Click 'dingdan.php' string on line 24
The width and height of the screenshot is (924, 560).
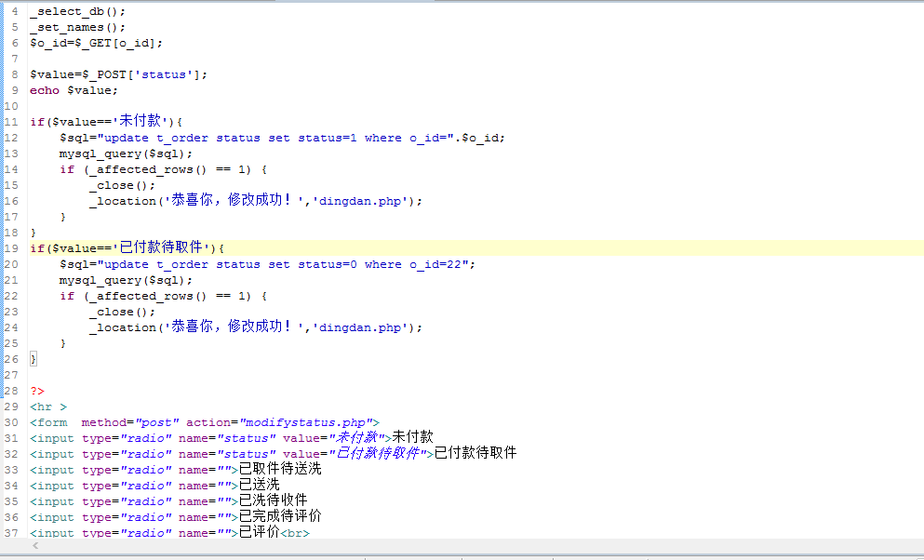360,328
